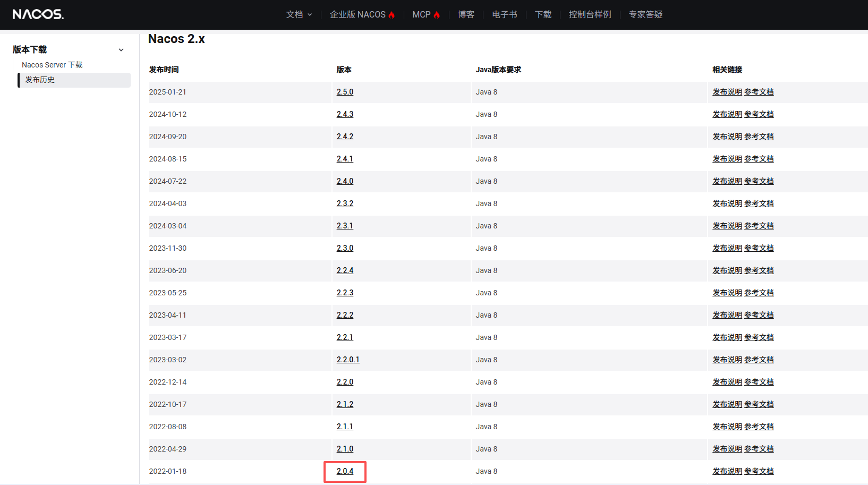Select 发布历史 in sidebar

(x=74, y=80)
